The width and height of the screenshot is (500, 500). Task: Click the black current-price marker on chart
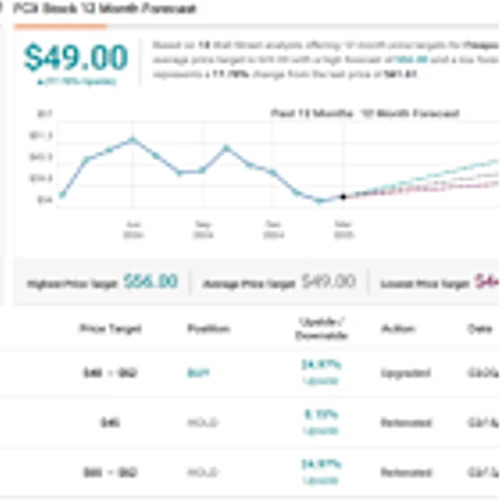(x=343, y=197)
